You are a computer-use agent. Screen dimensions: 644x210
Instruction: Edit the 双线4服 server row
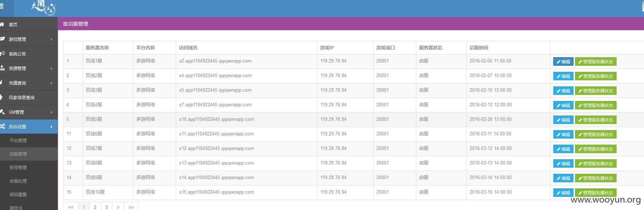click(563, 105)
